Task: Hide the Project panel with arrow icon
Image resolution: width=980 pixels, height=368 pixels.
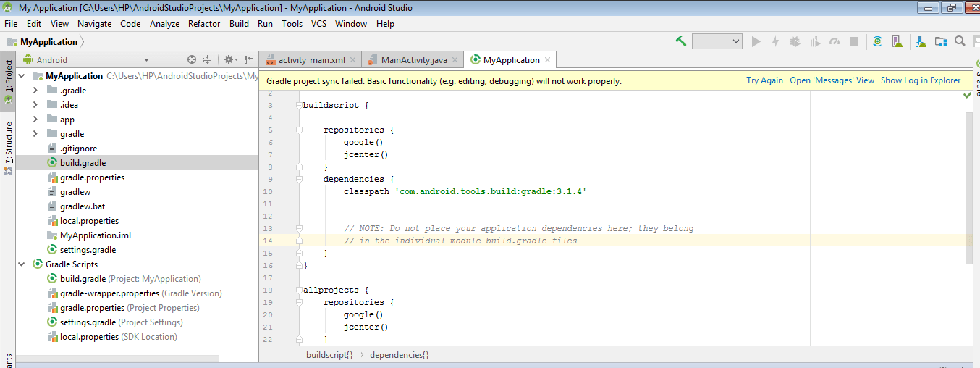Action: coord(249,59)
